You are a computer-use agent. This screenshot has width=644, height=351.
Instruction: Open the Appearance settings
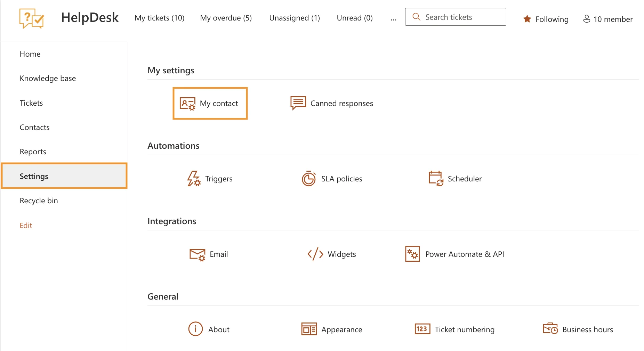coord(331,329)
